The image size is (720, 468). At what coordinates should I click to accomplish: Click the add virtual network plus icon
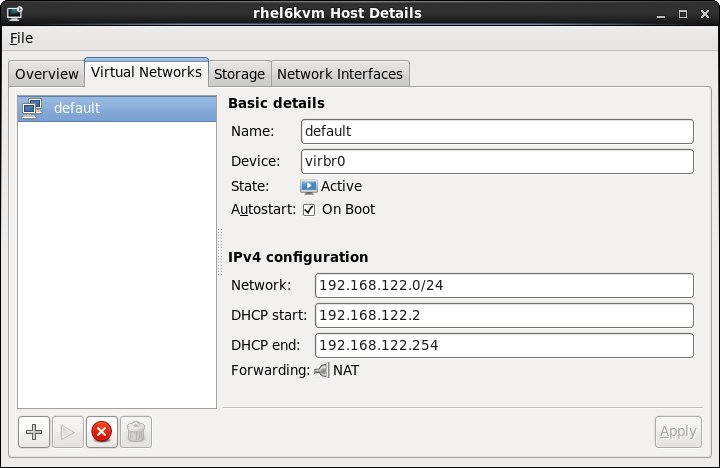(34, 432)
